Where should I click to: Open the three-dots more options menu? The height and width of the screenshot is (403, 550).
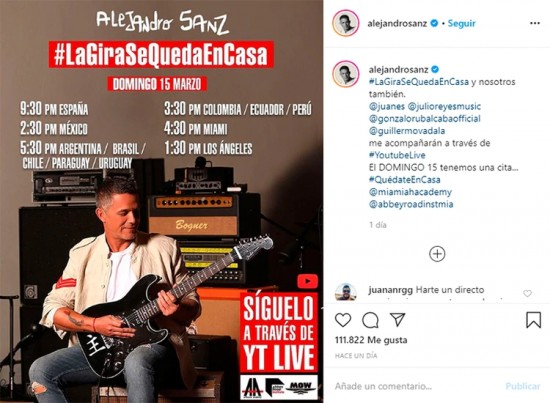click(535, 23)
